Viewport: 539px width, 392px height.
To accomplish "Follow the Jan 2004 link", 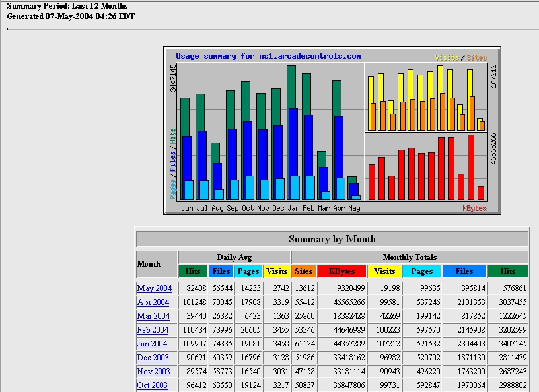I will (x=153, y=344).
